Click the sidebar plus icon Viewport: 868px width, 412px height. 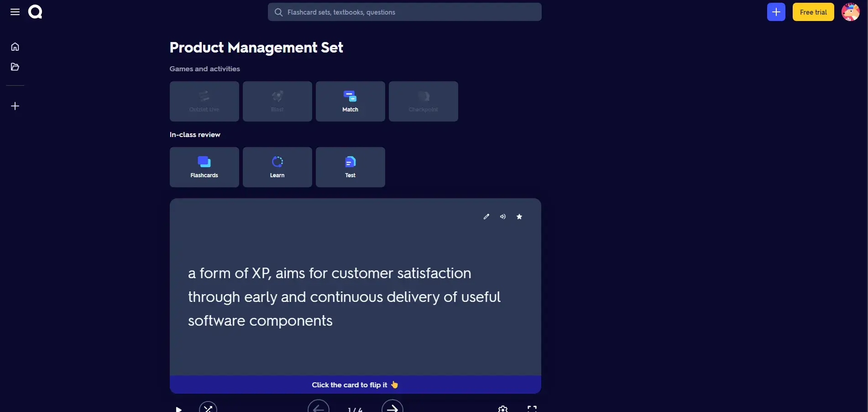click(15, 106)
